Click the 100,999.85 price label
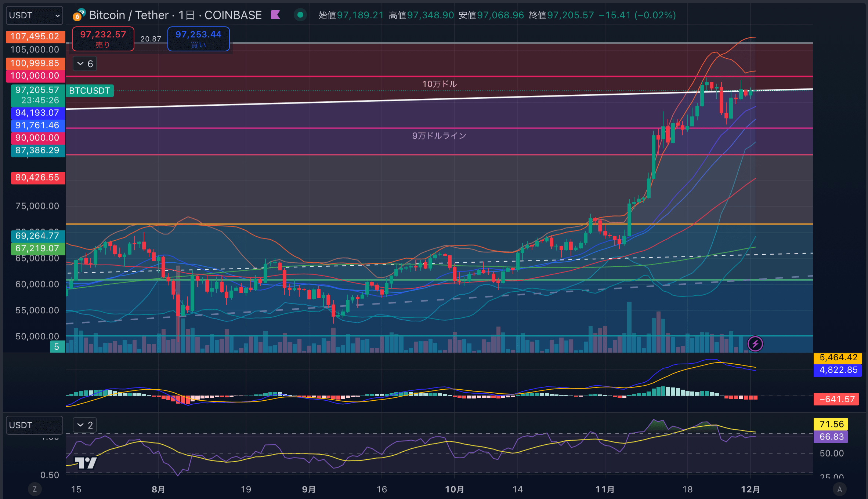868x499 pixels. (x=35, y=63)
